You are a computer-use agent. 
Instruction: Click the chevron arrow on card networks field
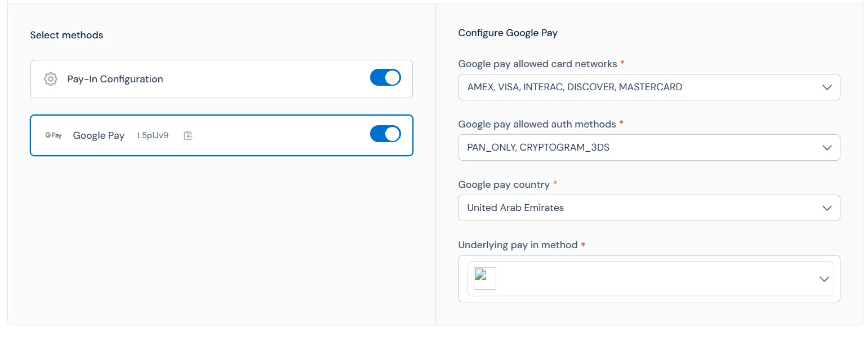coord(826,87)
